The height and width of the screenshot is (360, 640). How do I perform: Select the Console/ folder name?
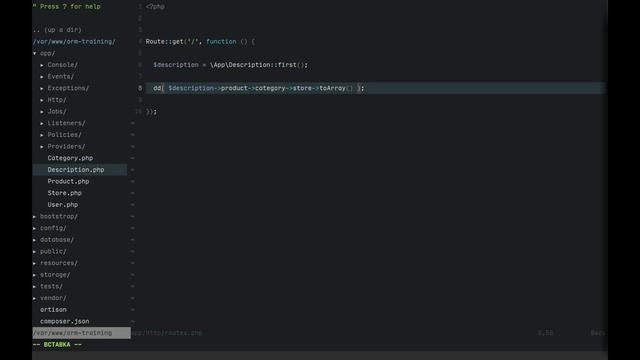click(x=62, y=65)
